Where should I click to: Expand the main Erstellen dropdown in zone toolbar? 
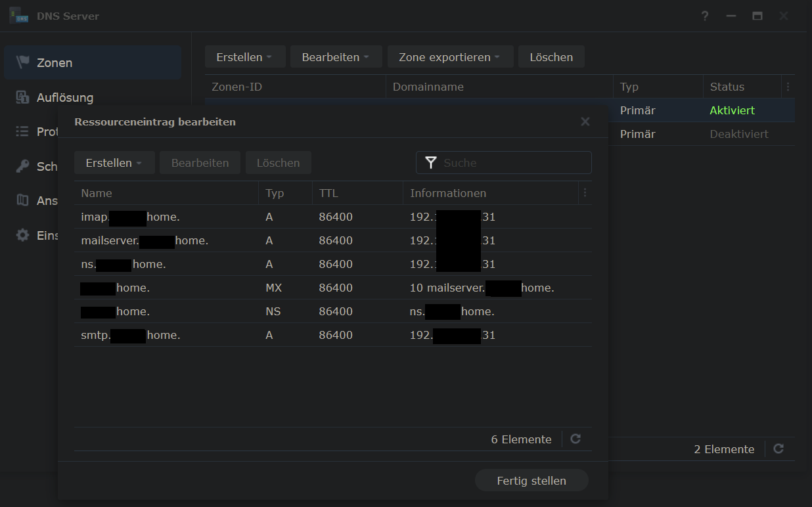[x=244, y=57]
